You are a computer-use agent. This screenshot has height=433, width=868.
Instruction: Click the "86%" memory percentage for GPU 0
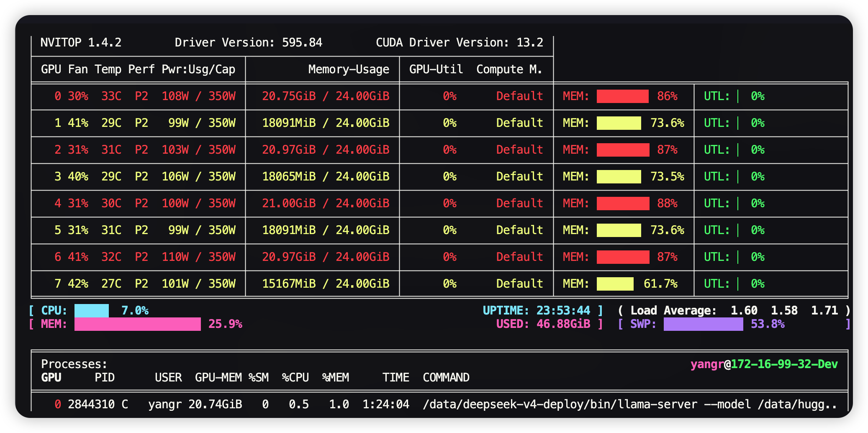(667, 96)
